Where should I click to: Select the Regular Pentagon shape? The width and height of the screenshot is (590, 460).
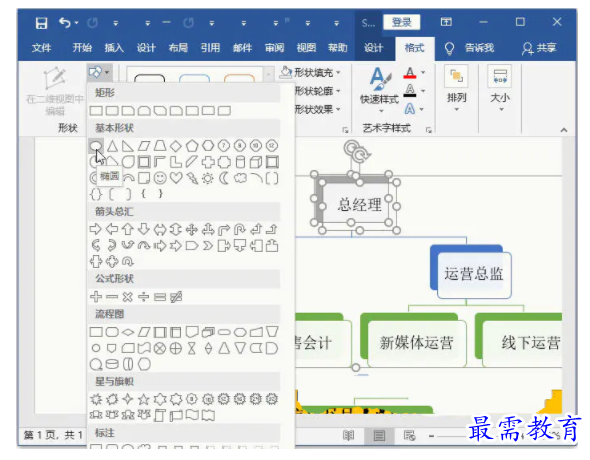(x=192, y=146)
